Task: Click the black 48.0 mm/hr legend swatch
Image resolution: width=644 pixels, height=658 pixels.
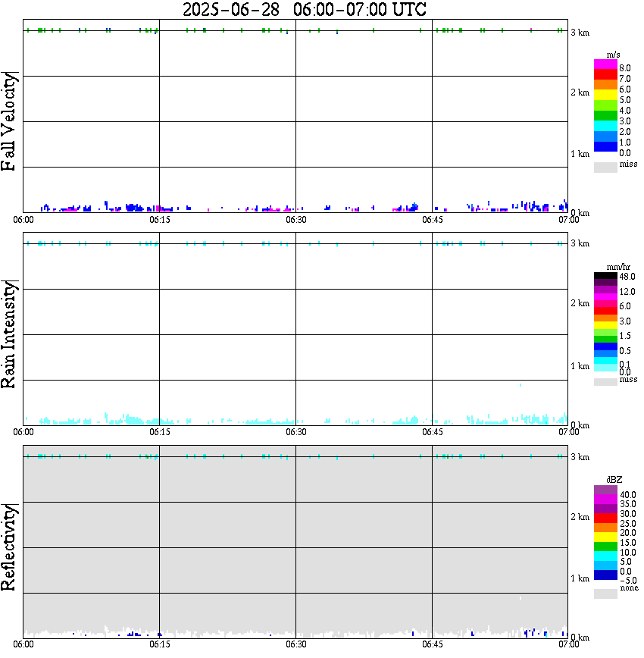Action: click(605, 276)
